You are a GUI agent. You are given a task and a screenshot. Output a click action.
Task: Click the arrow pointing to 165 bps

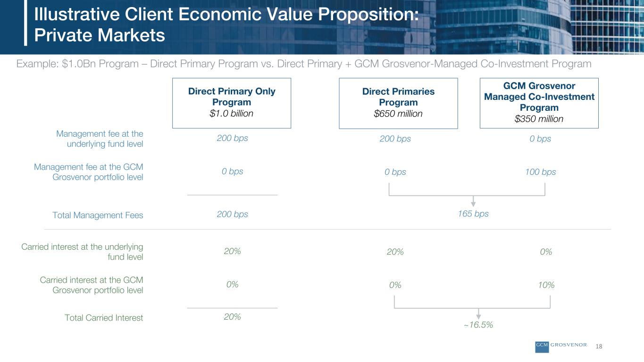click(x=473, y=201)
